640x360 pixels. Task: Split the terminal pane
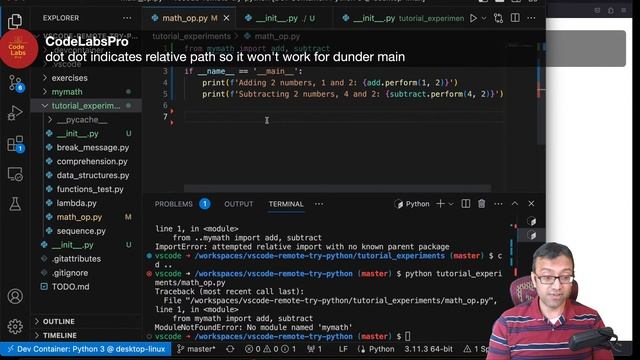(465, 204)
